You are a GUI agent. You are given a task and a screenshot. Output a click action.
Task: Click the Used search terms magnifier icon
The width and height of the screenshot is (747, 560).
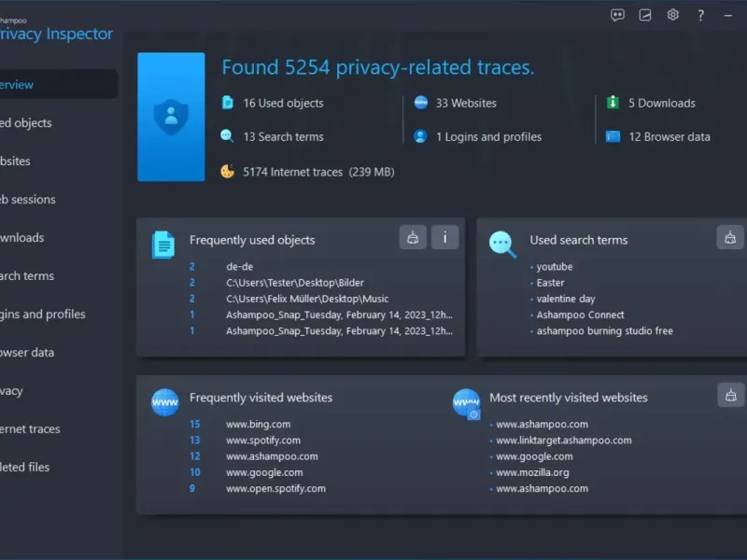502,245
